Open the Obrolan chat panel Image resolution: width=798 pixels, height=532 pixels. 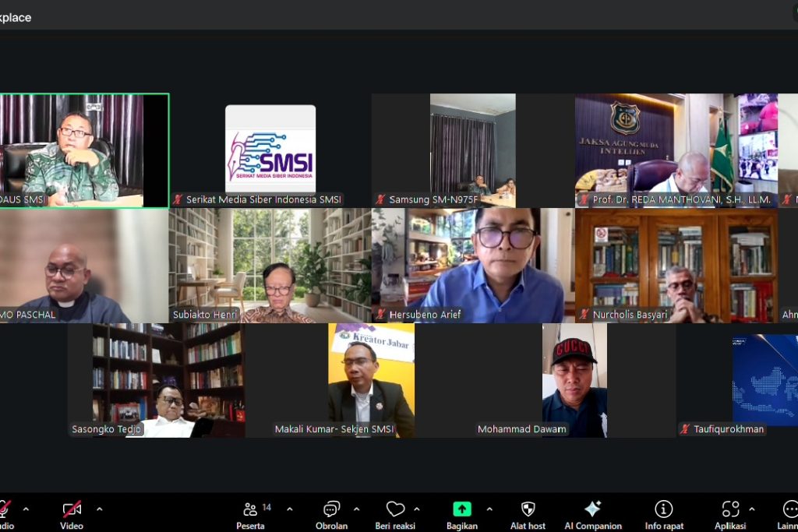click(332, 510)
